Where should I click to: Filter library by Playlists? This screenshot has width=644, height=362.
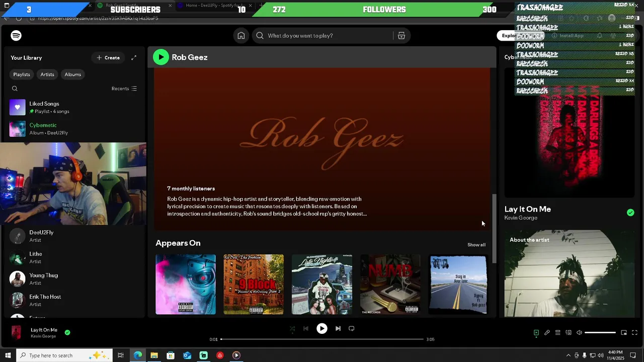pyautogui.click(x=22, y=74)
